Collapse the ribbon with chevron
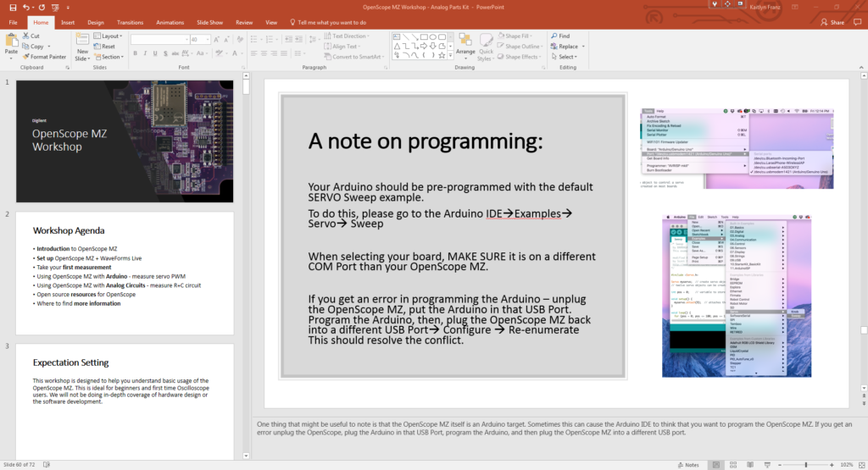 click(x=861, y=68)
